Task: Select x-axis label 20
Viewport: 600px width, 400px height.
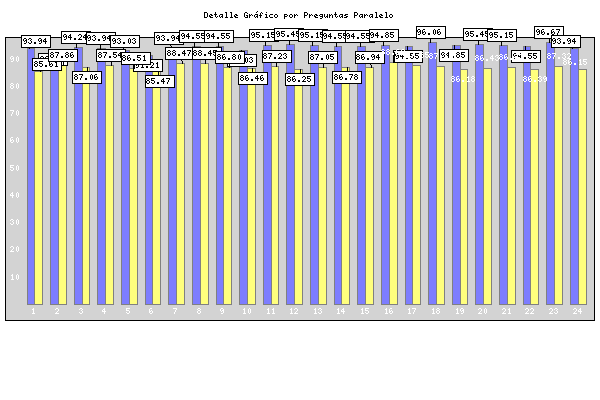Action: 483,311
